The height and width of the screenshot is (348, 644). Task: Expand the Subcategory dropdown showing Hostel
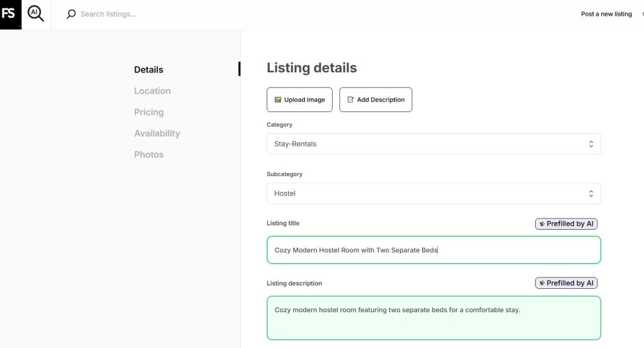coord(433,193)
